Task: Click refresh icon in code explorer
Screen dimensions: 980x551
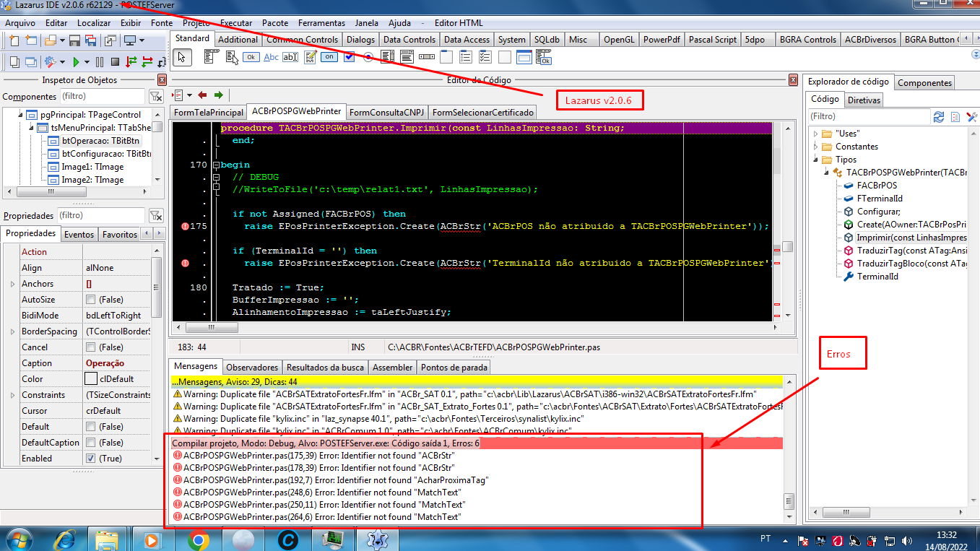Action: 939,116
